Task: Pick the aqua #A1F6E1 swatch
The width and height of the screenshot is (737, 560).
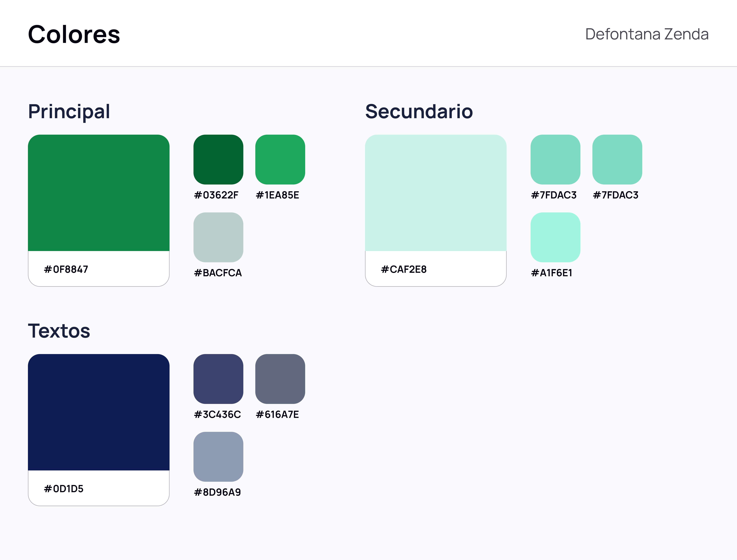Action: coord(555,237)
